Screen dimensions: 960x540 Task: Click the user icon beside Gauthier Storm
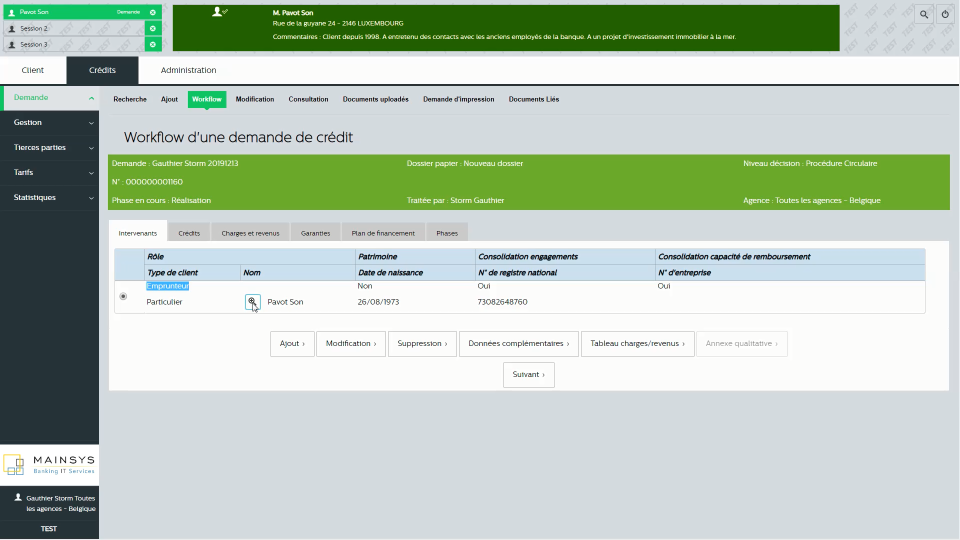[18, 498]
